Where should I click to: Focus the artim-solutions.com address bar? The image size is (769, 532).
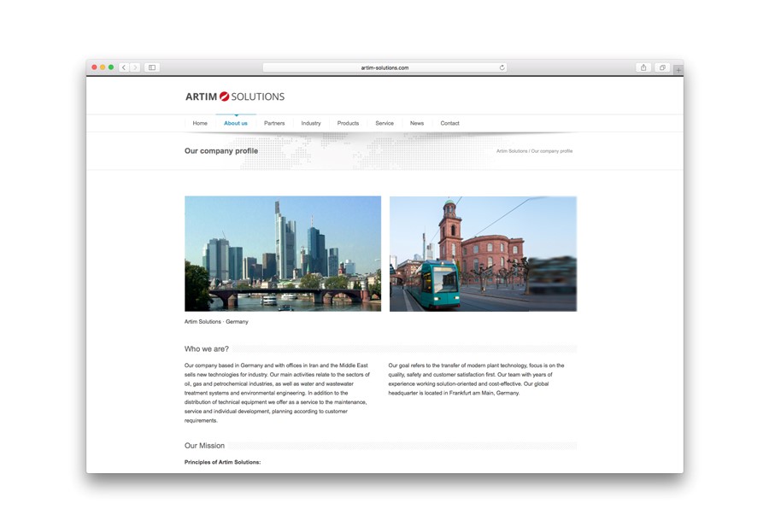click(384, 67)
